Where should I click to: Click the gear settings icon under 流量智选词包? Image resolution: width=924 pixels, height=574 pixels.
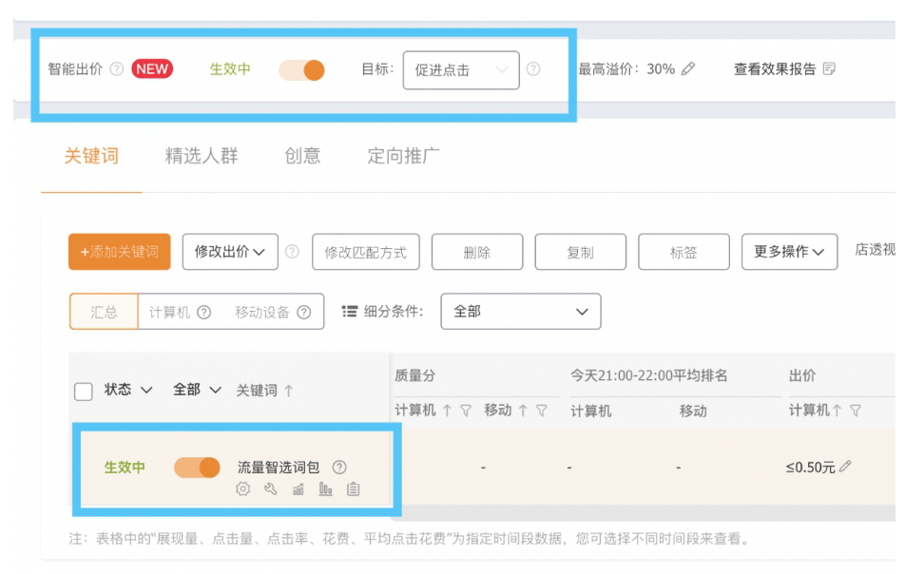point(243,489)
